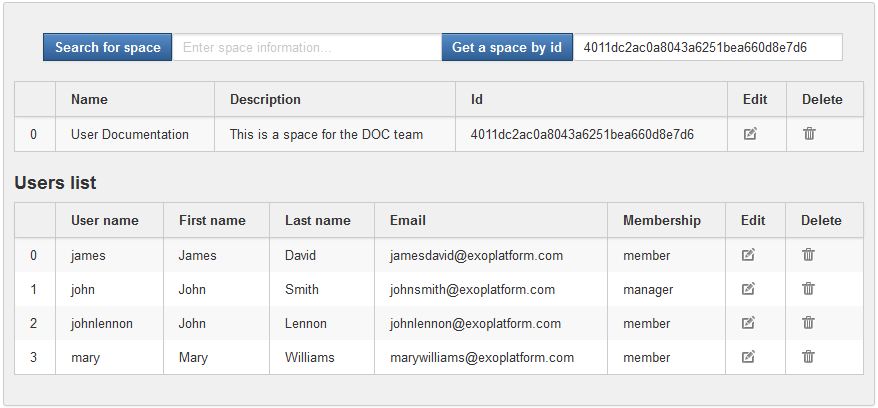Delete user mary
This screenshot has height=408, width=878.
(808, 357)
